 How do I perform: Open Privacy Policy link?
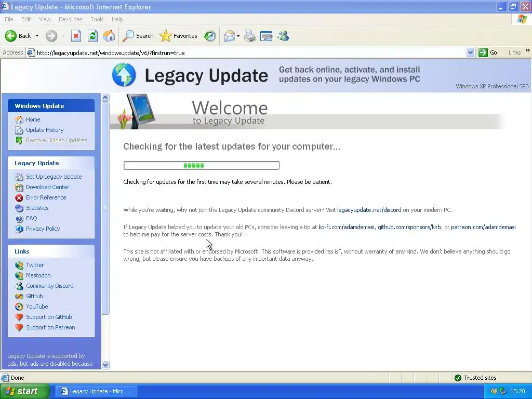click(x=43, y=229)
